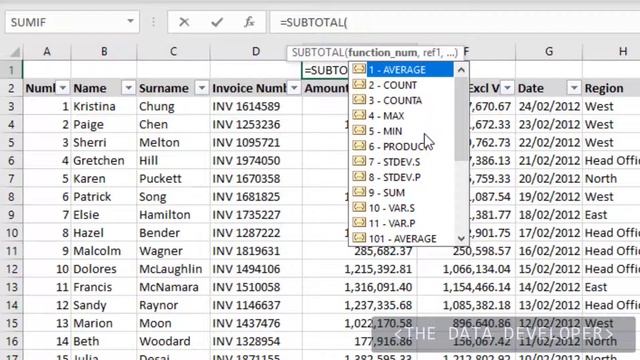Click cell containing Gretchen
The image size is (640, 360).
(x=104, y=161)
